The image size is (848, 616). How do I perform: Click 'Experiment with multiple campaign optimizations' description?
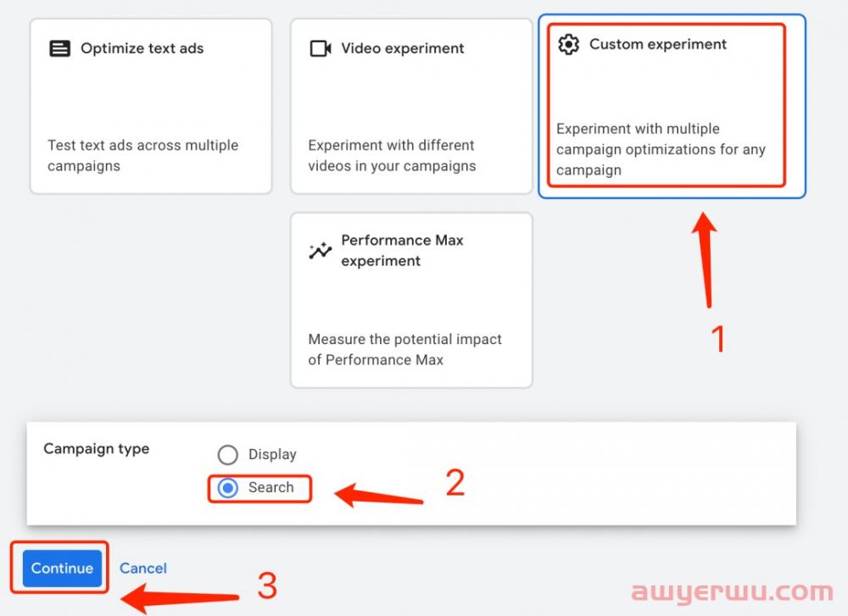[661, 149]
